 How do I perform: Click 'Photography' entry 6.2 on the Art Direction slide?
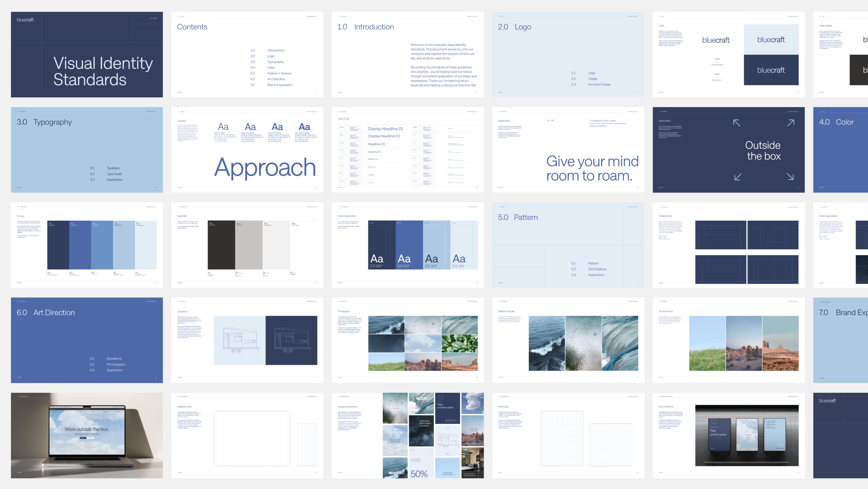pyautogui.click(x=116, y=364)
